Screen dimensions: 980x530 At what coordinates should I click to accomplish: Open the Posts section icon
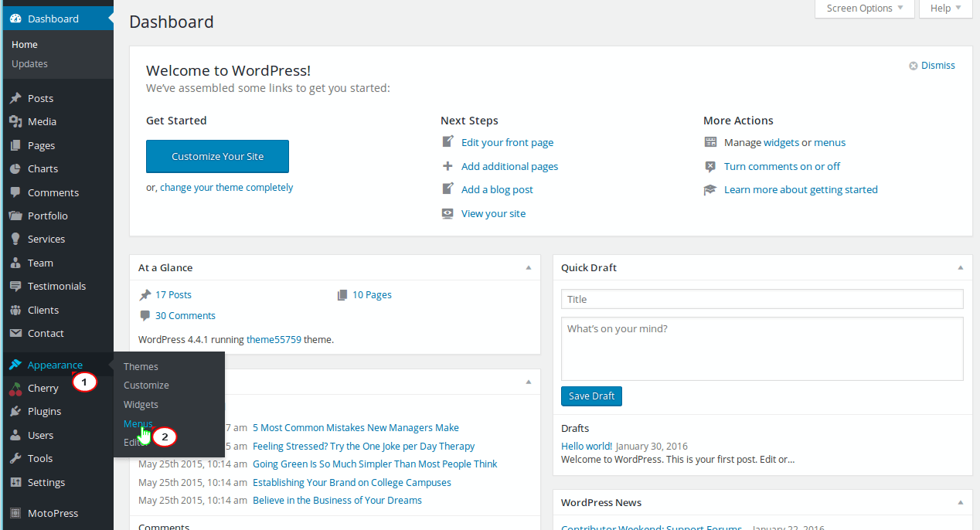click(x=15, y=97)
